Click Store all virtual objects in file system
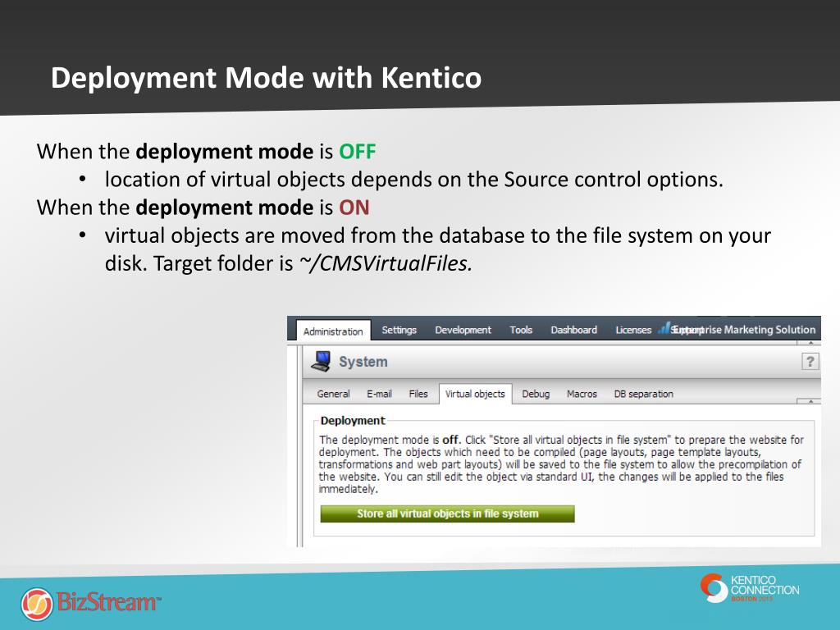The height and width of the screenshot is (630, 840). [x=447, y=514]
